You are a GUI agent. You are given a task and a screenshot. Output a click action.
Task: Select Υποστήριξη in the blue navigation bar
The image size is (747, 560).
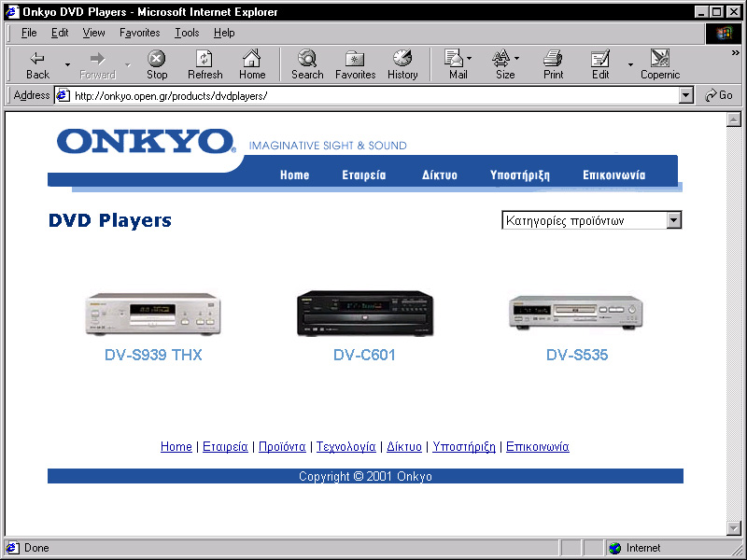(x=520, y=175)
